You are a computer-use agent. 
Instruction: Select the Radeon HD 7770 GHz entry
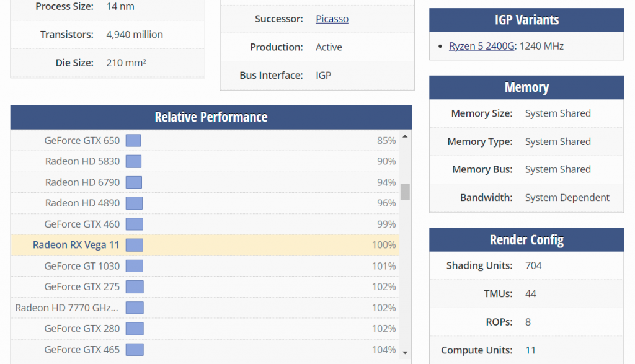tap(67, 308)
